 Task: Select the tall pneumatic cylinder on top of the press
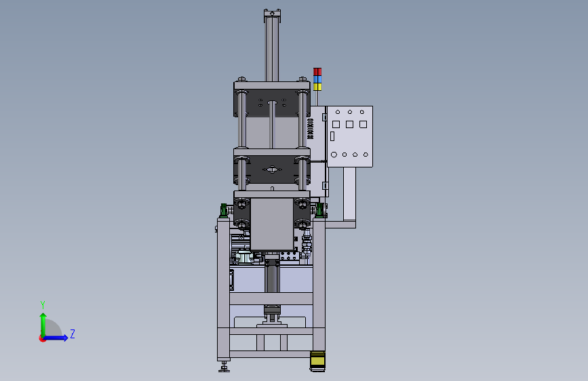point(272,47)
